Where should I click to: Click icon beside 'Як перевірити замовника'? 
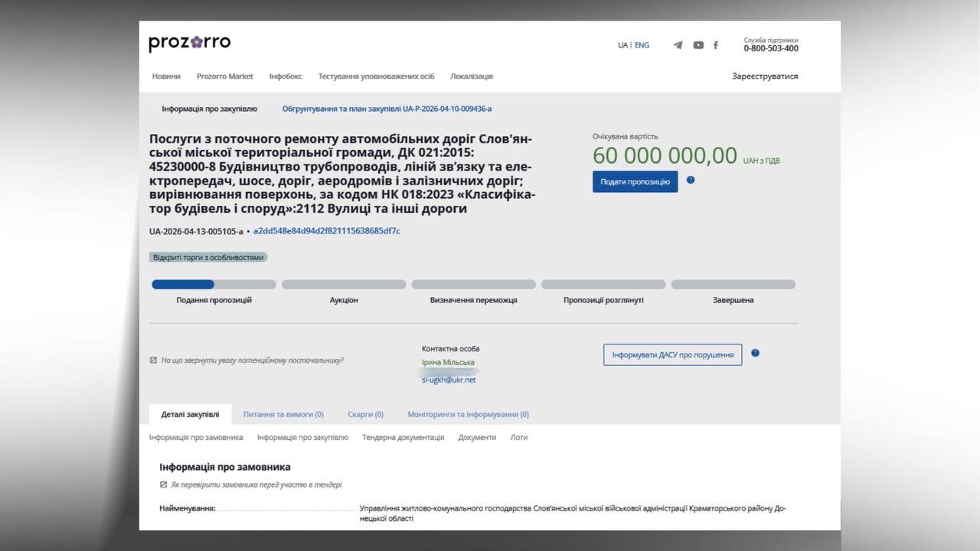pyautogui.click(x=163, y=484)
